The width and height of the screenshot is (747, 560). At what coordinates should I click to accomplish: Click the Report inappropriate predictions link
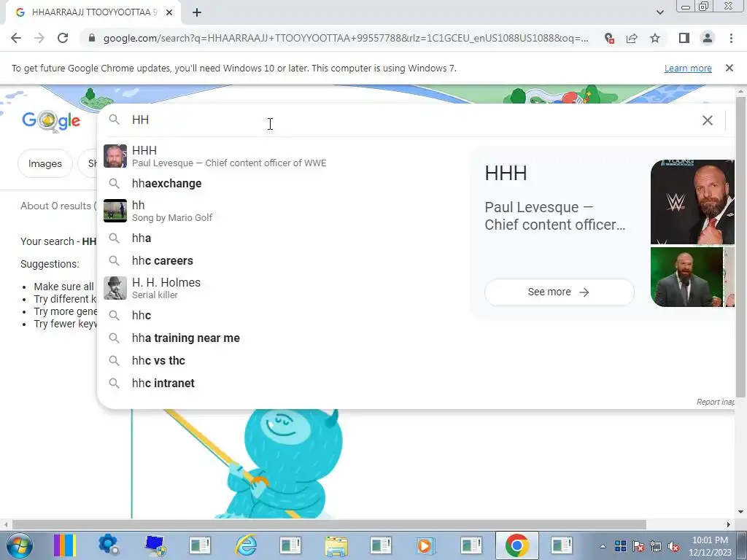tap(715, 402)
